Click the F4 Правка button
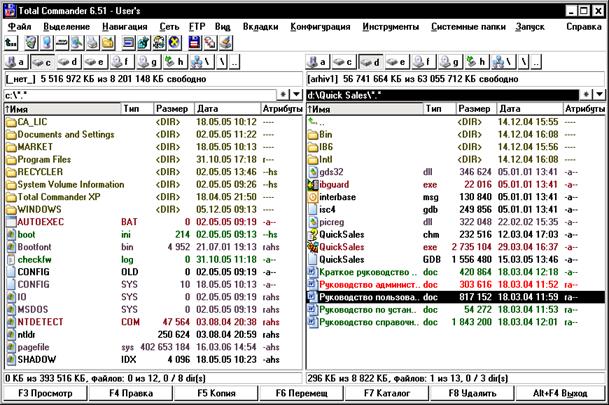Screen dimensions: 609x405 pos(131,393)
